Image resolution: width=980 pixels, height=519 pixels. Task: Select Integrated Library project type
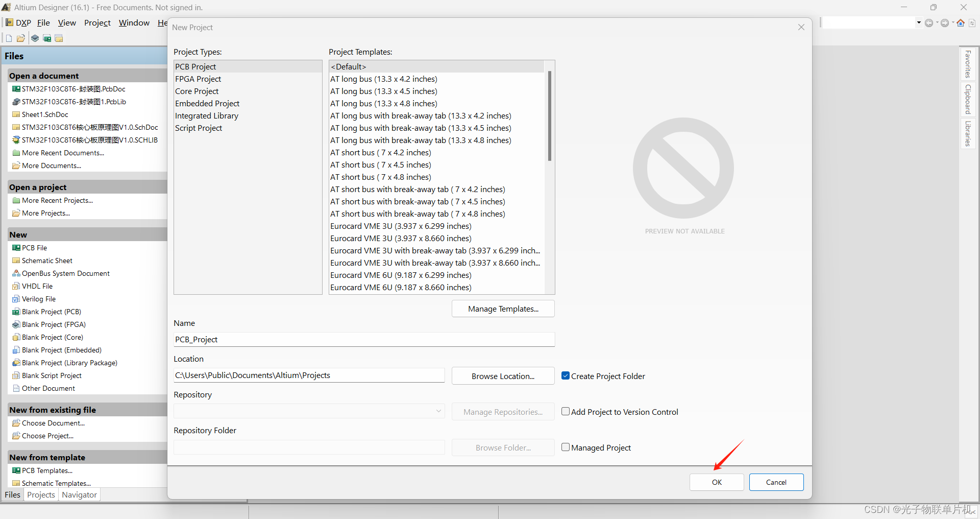click(248, 115)
